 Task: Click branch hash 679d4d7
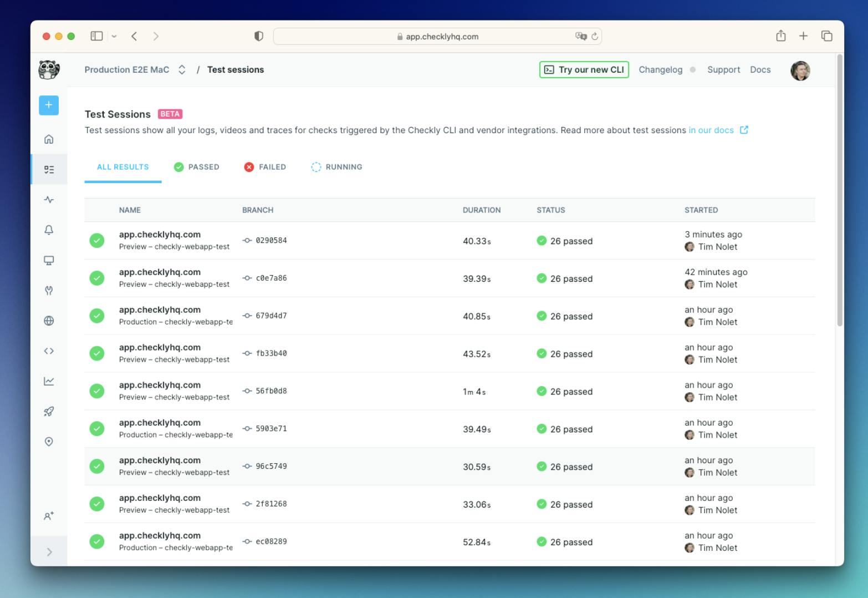click(271, 316)
